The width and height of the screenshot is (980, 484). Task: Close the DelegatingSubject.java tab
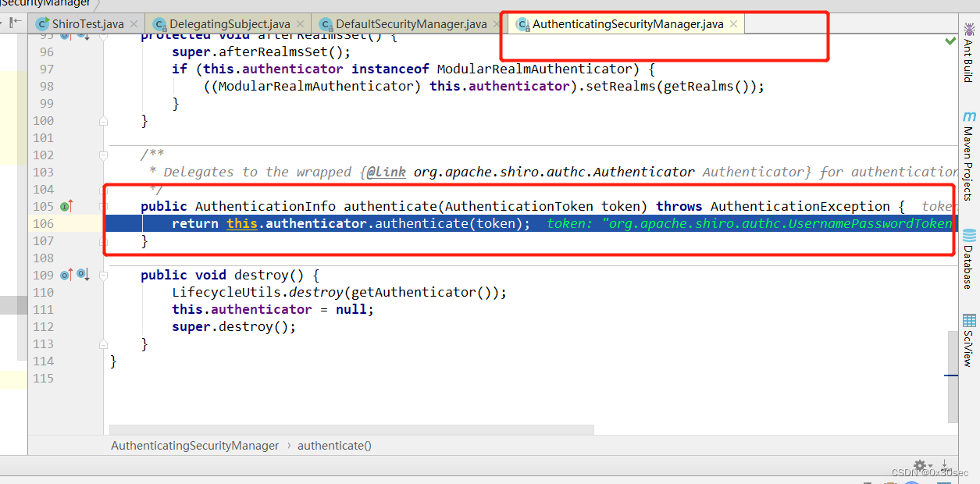click(299, 24)
